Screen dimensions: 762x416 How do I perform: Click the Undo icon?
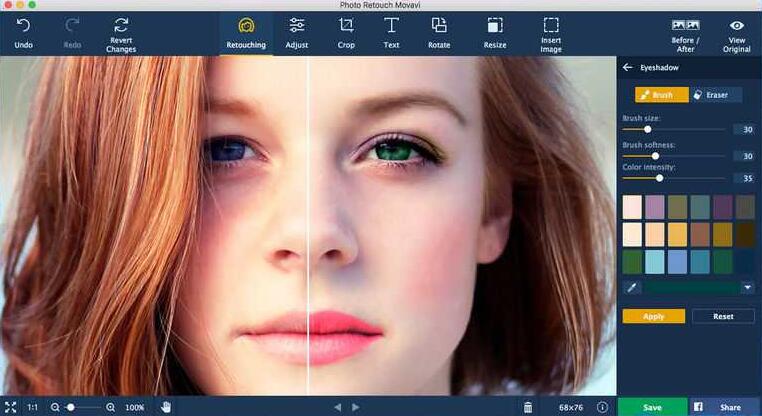(23, 25)
